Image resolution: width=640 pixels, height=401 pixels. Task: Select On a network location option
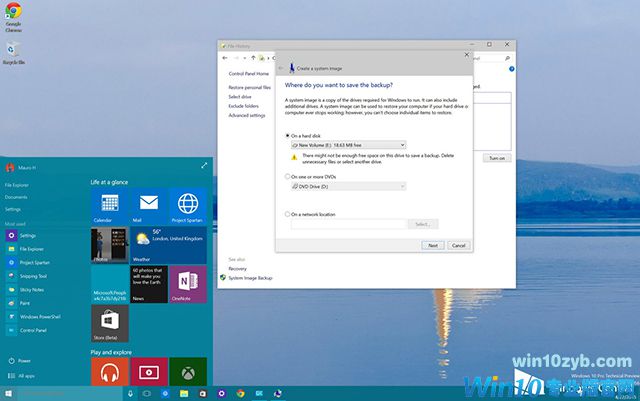pyautogui.click(x=288, y=214)
